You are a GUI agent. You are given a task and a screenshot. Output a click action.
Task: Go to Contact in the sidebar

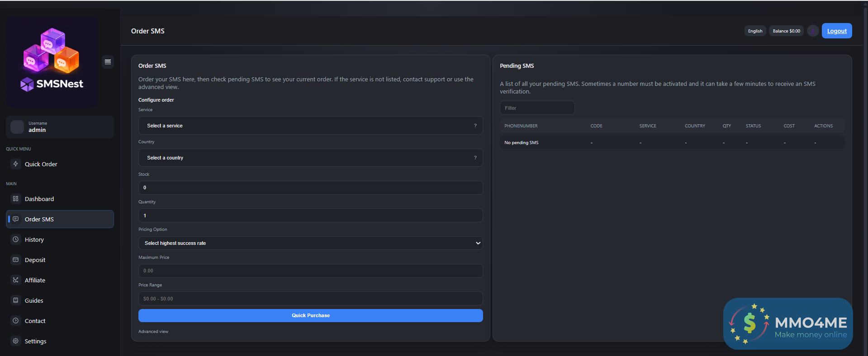[35, 321]
